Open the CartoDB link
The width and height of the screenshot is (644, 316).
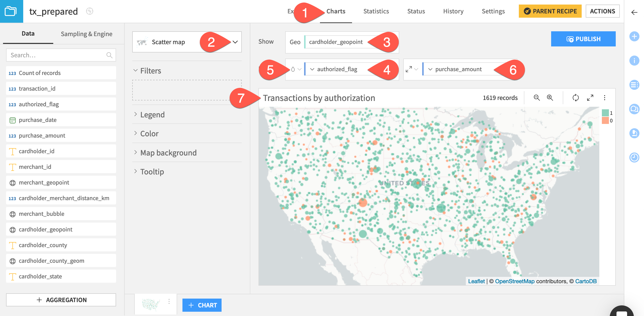pos(586,281)
